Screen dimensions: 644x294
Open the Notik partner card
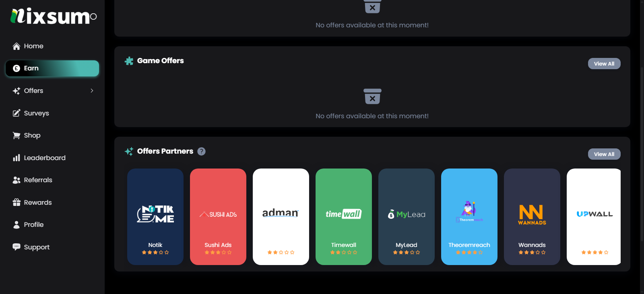155,217
